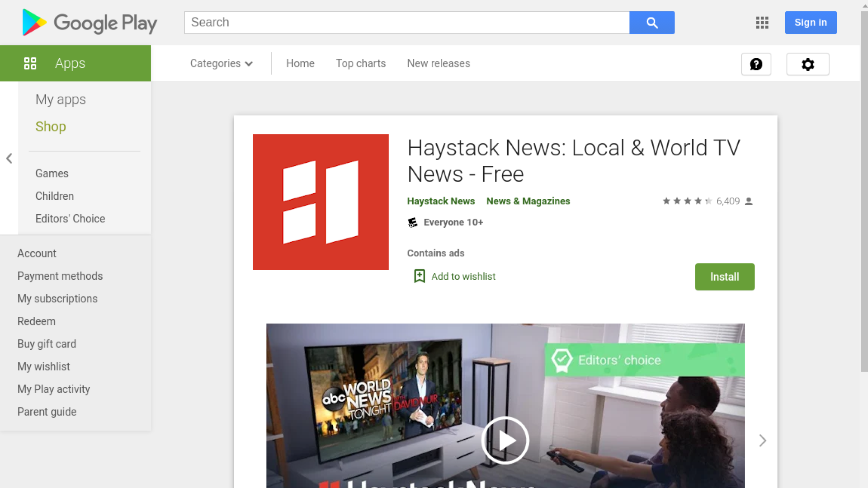Open the help question mark icon
Image resolution: width=868 pixels, height=488 pixels.
(x=756, y=64)
